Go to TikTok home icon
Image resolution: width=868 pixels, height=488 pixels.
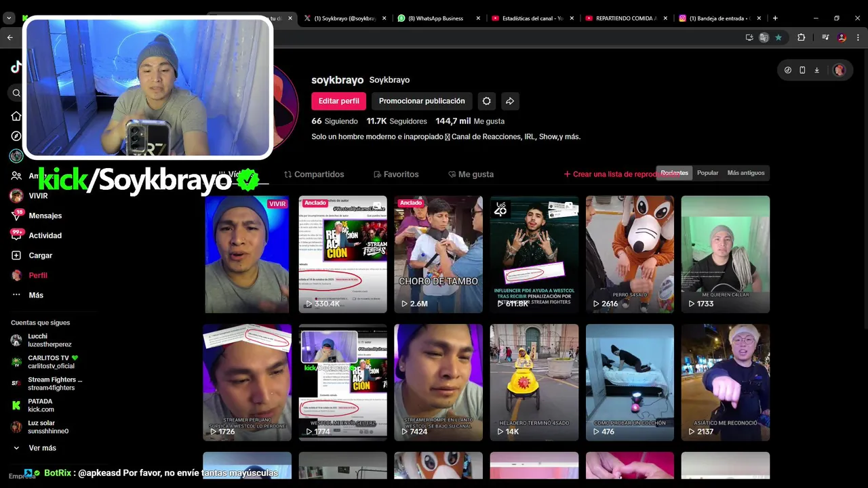pos(16,116)
